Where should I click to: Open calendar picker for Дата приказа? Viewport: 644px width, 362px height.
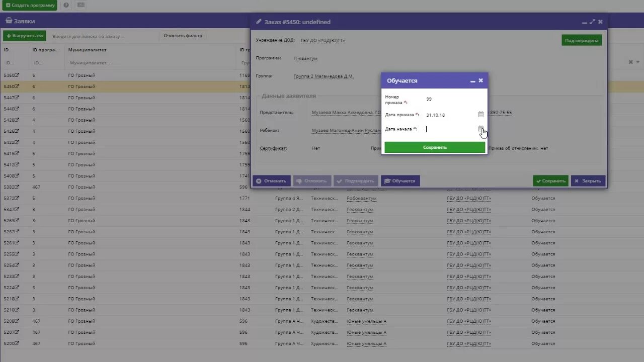(480, 115)
